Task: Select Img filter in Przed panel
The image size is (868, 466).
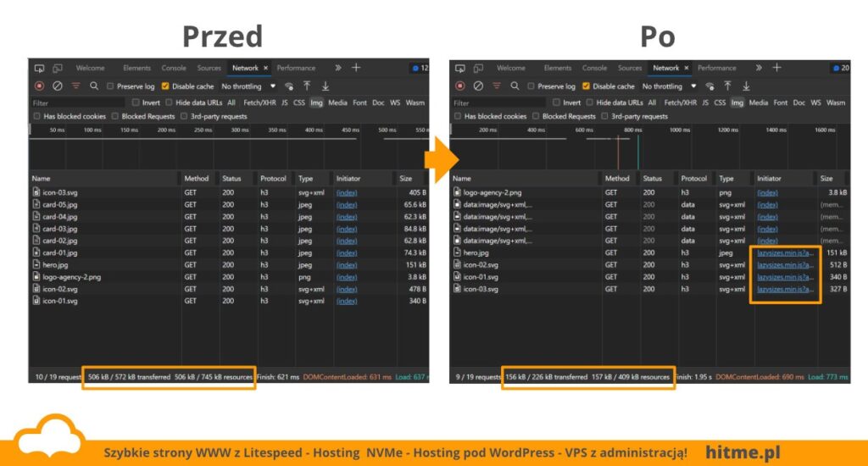Action: click(x=316, y=103)
